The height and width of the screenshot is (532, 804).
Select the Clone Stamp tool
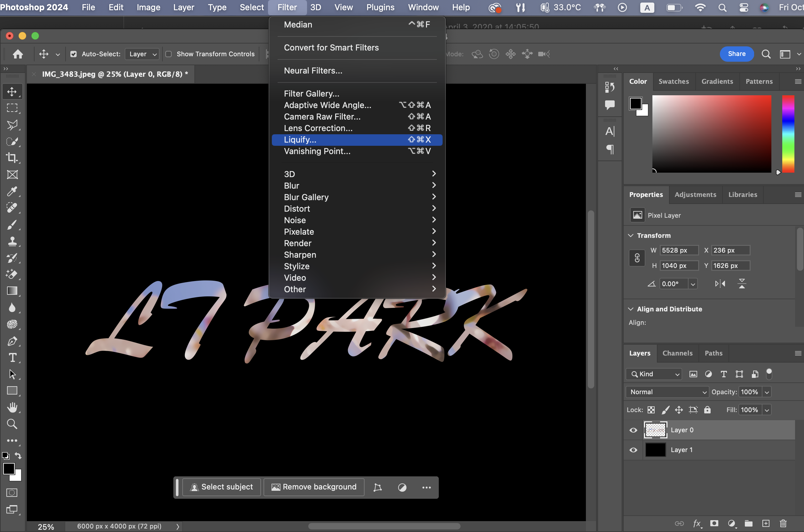12,241
